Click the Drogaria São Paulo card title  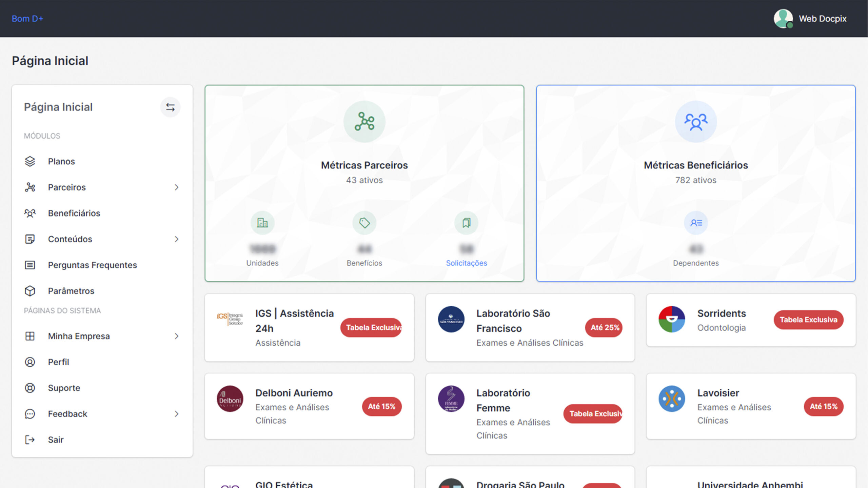pyautogui.click(x=520, y=484)
